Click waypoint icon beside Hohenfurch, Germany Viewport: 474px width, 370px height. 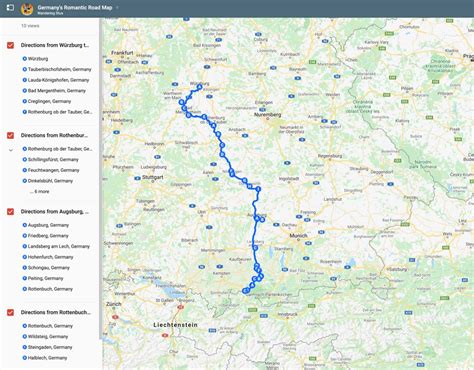click(25, 257)
